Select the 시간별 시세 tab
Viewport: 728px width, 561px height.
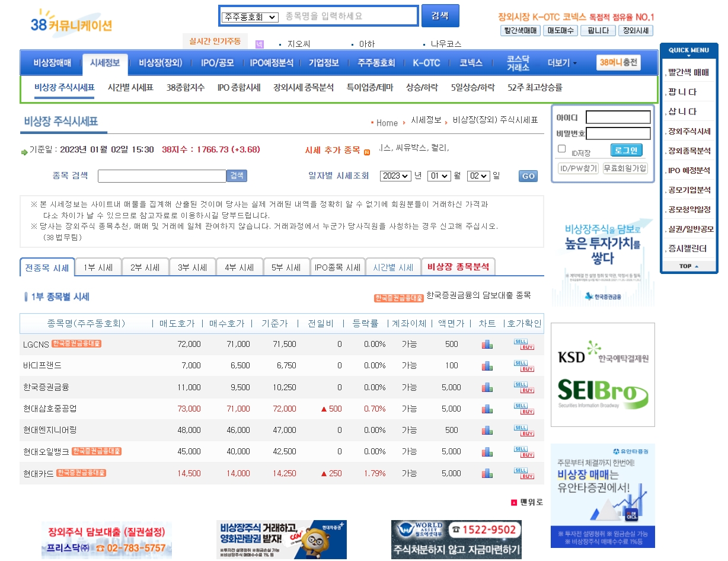pyautogui.click(x=393, y=267)
